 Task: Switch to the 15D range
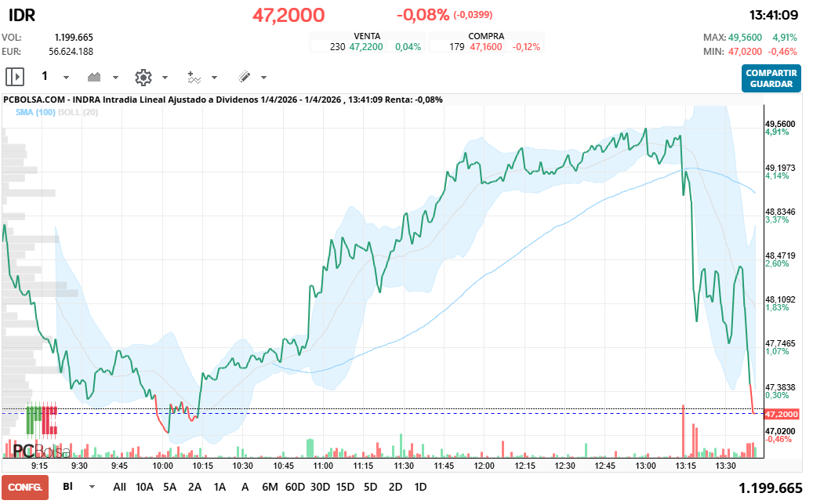click(x=345, y=487)
